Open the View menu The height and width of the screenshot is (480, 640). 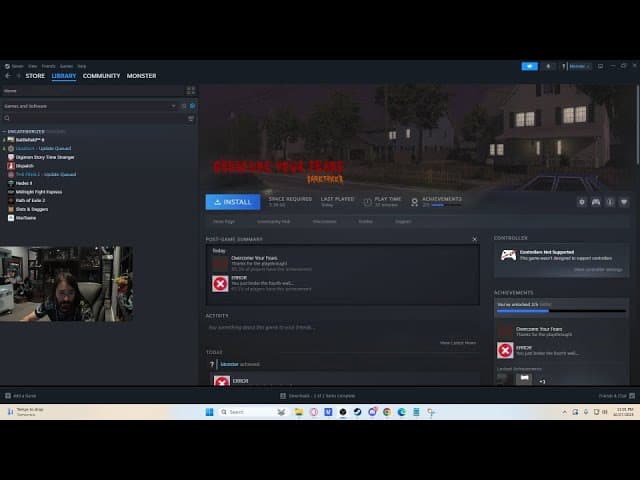[x=33, y=66]
